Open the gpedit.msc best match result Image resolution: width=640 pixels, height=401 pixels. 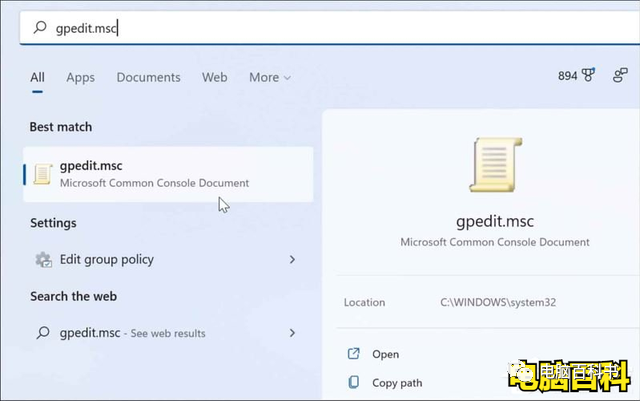click(x=168, y=174)
